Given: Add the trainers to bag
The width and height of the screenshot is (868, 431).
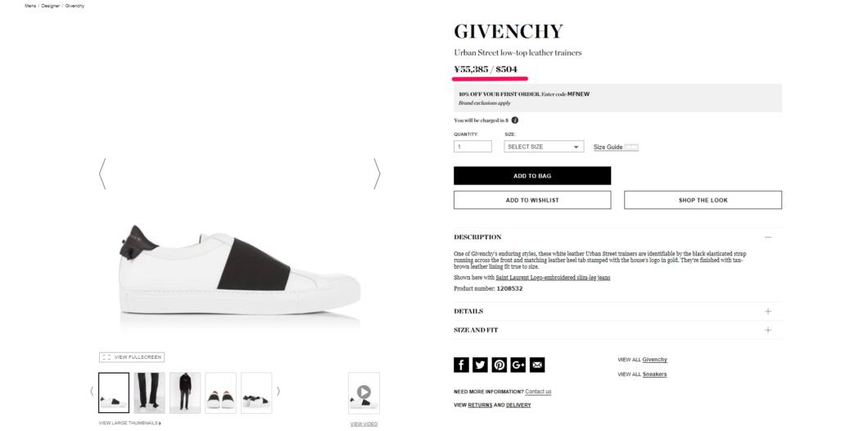Looking at the screenshot, I should [x=532, y=175].
